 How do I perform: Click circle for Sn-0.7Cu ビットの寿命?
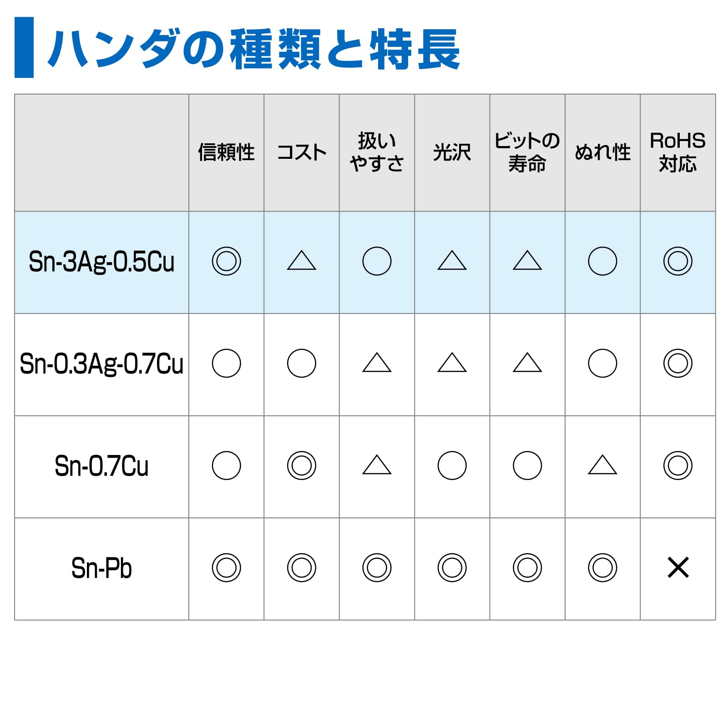coord(527,465)
